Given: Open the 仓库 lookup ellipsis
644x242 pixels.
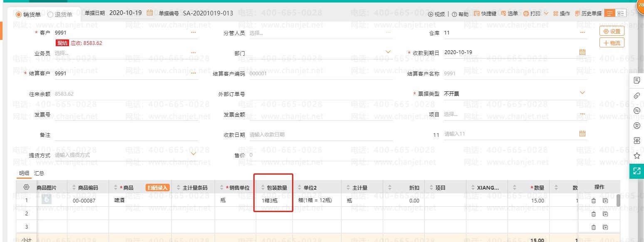Looking at the screenshot, I should click(582, 32).
